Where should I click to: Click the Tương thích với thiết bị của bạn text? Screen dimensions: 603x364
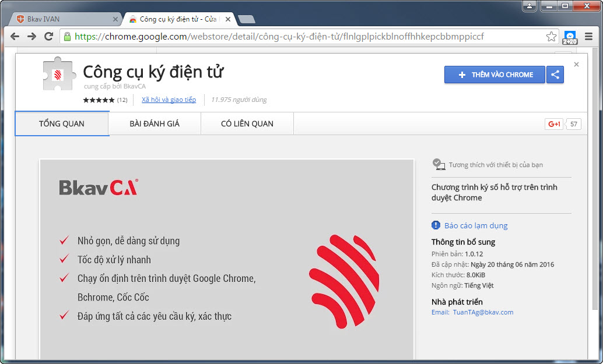coord(496,165)
